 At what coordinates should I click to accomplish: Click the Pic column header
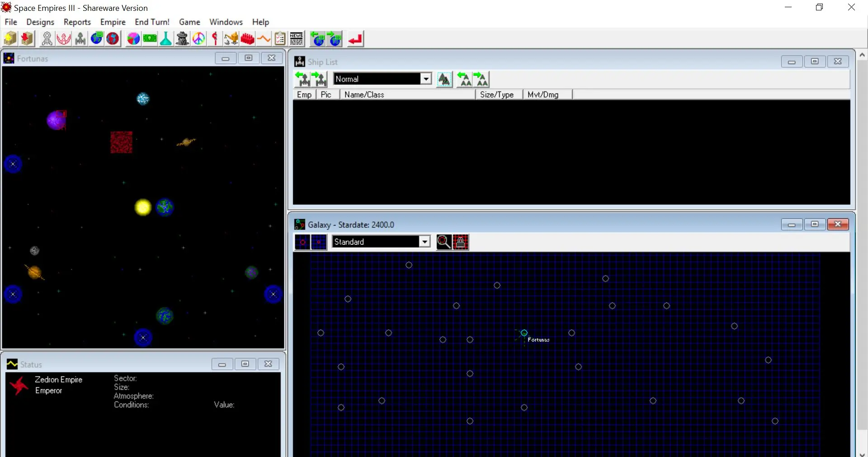[x=327, y=94]
